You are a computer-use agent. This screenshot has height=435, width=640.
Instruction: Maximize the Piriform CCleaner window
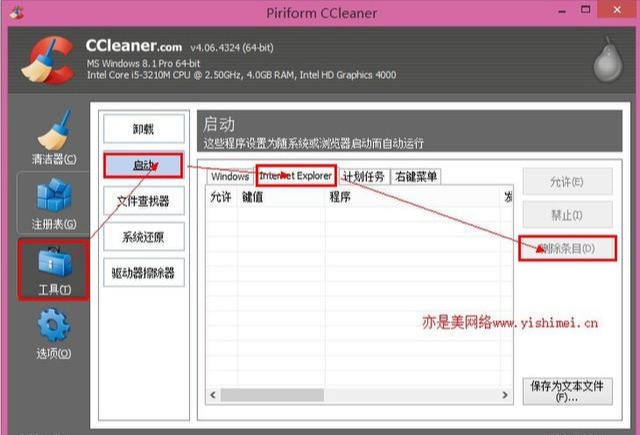click(585, 10)
